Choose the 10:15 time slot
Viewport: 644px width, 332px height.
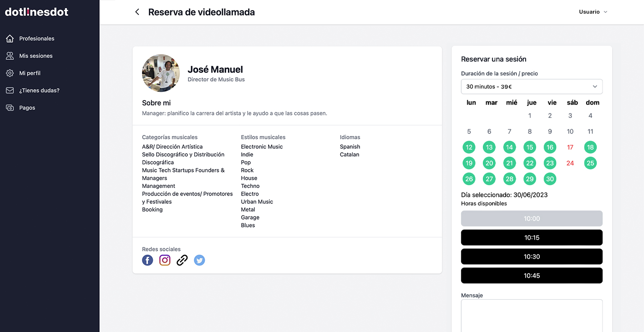531,237
